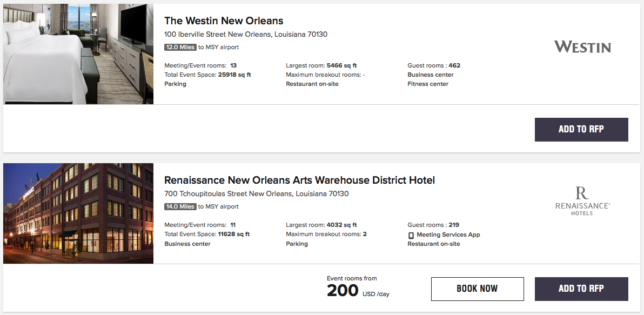Click Westin Fitness center amenity text
This screenshot has height=315, width=644.
[428, 84]
